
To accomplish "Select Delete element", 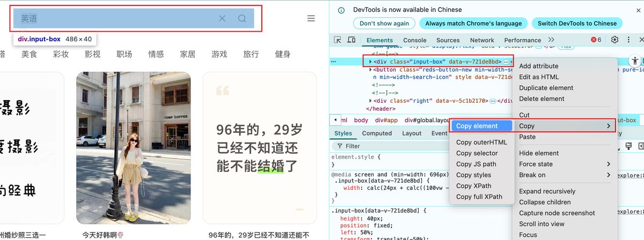I will 541,99.
